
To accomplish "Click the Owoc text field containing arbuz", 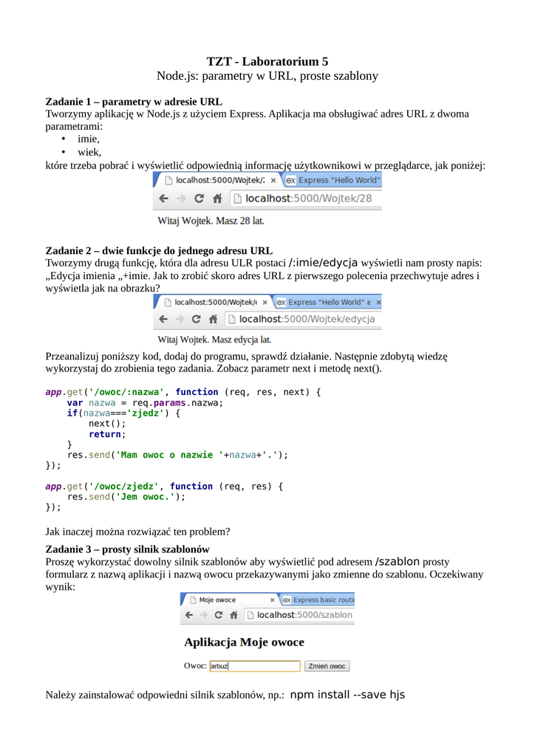I will (255, 666).
